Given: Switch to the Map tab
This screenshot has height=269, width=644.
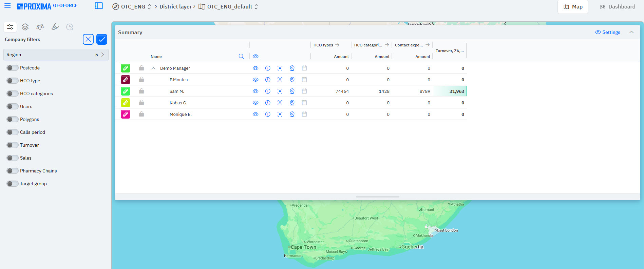Looking at the screenshot, I should [573, 7].
